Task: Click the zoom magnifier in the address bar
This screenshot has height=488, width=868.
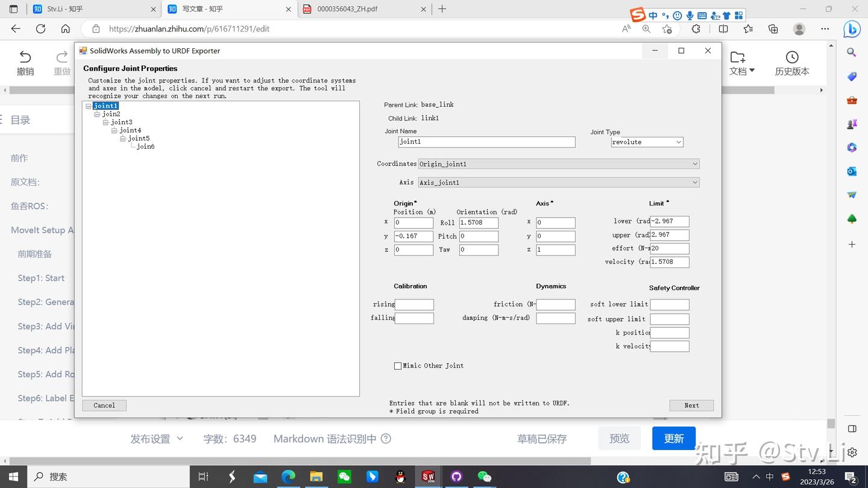Action: [x=646, y=29]
